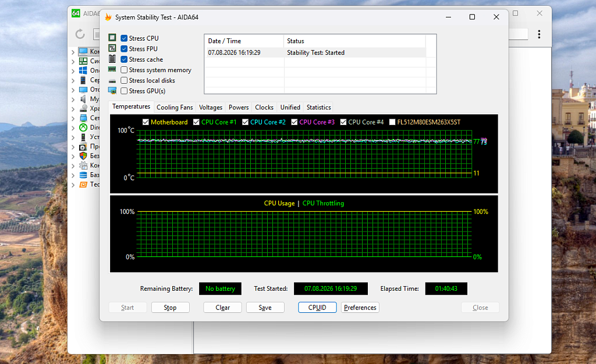Screen dimensions: 596x364
Task: Uncheck the Stress cache checkbox
Action: tap(124, 59)
